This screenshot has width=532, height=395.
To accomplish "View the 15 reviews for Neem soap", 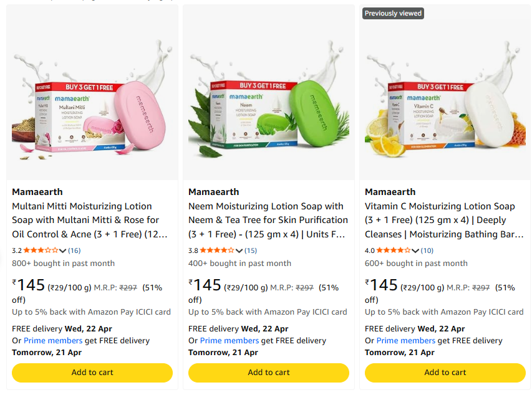I will coord(251,250).
